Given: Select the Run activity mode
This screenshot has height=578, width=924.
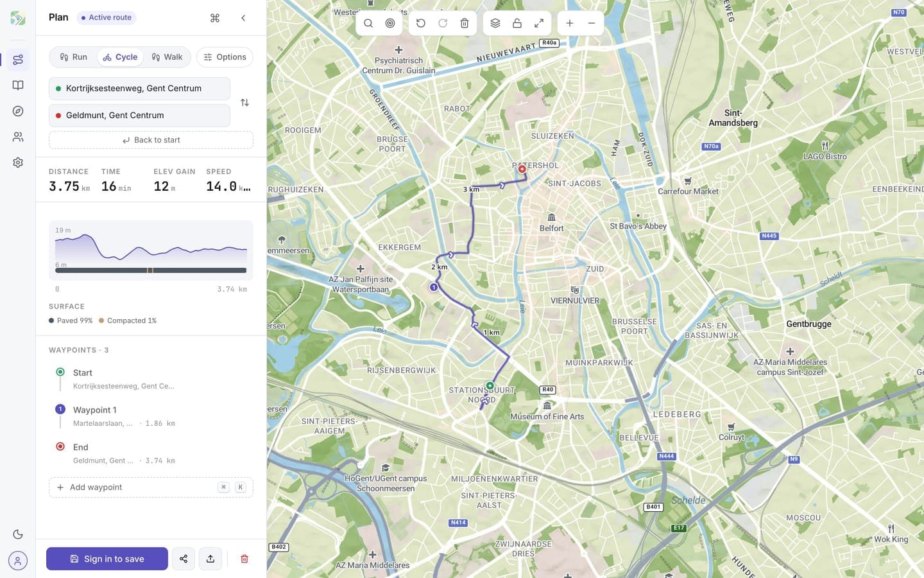Looking at the screenshot, I should coord(73,57).
